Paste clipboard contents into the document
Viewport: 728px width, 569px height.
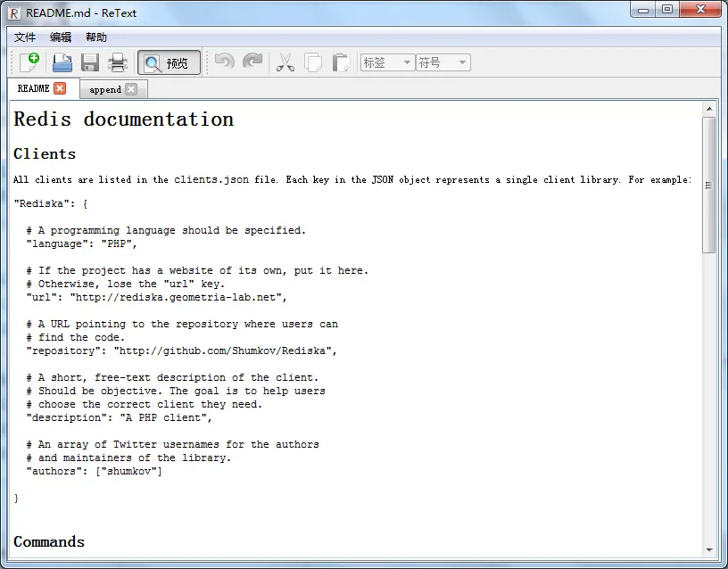click(340, 62)
